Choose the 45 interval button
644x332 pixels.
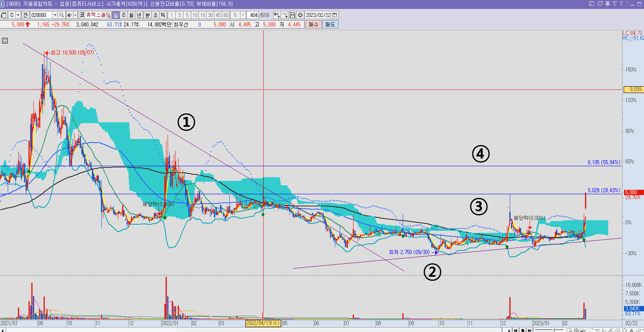pyautogui.click(x=218, y=15)
